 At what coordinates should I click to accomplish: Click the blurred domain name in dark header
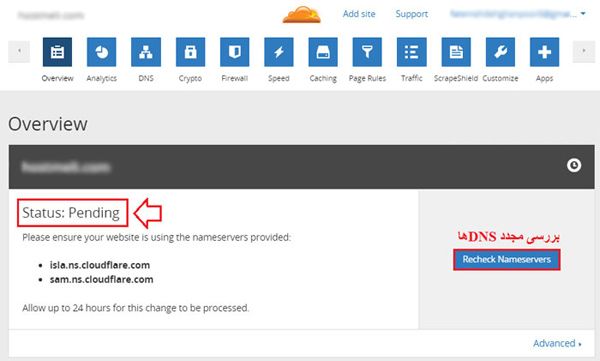(66, 167)
